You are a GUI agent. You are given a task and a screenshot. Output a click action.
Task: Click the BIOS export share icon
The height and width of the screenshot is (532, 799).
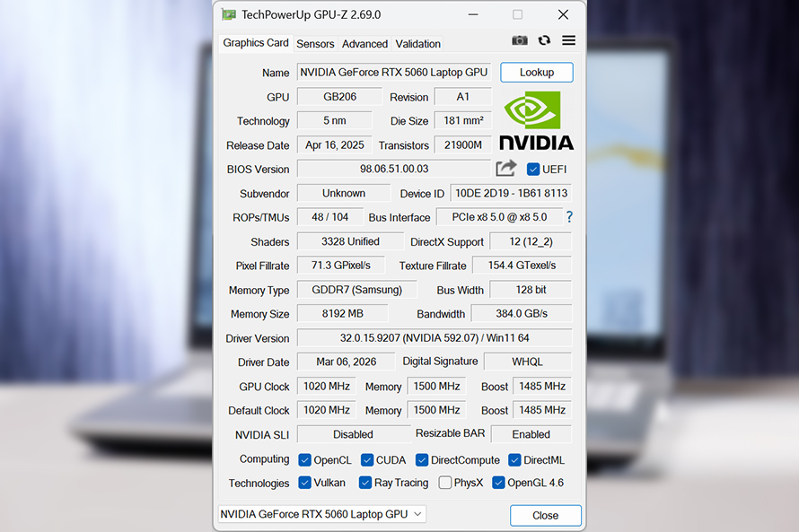(x=506, y=168)
